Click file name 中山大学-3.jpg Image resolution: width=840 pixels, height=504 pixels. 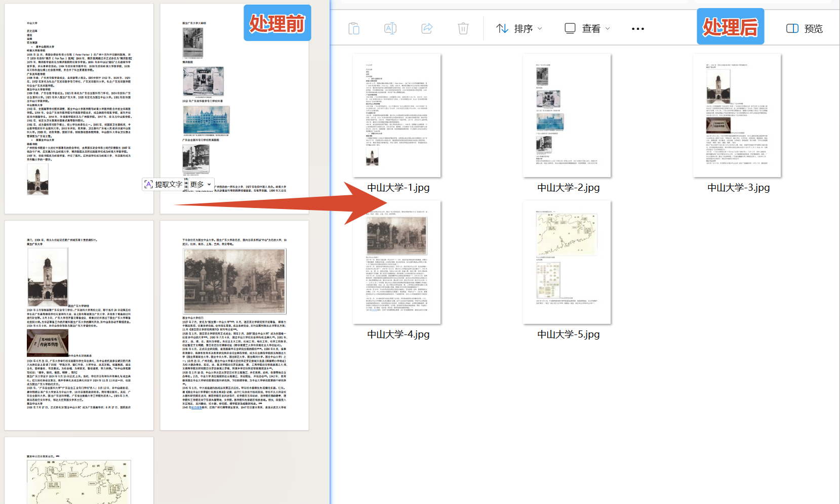[x=739, y=188]
